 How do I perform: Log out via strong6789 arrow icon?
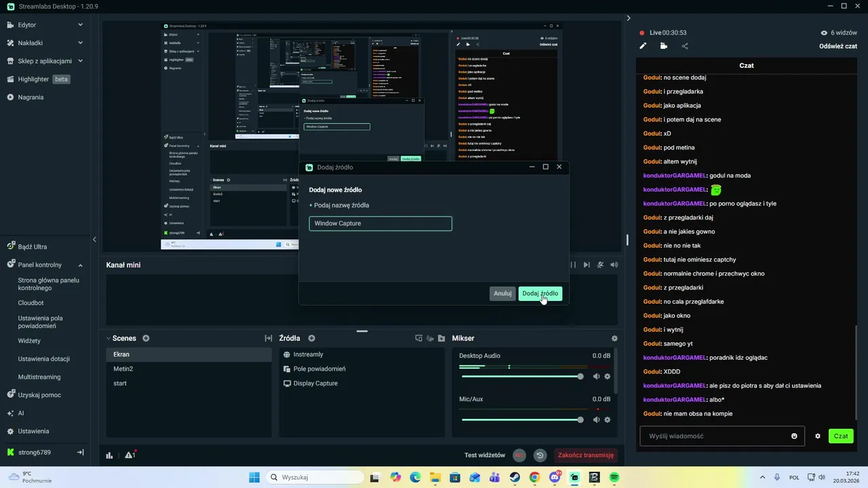pyautogui.click(x=80, y=452)
